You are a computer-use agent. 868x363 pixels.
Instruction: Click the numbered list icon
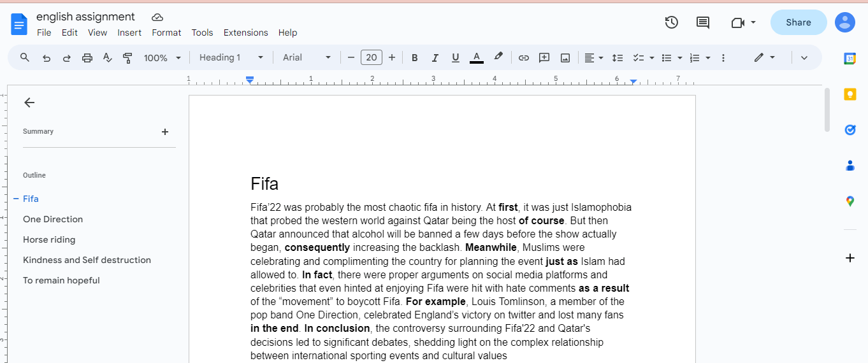[x=695, y=58]
